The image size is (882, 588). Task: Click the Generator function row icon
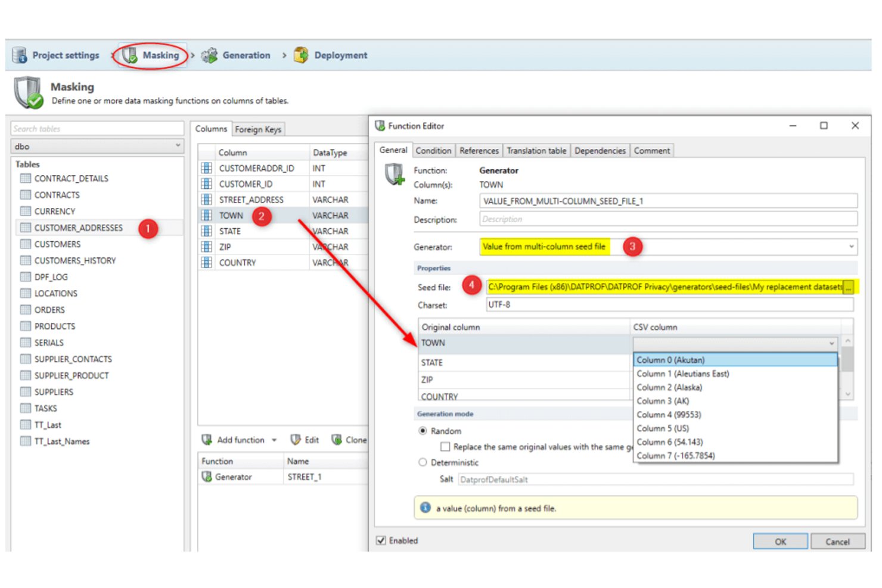207,477
